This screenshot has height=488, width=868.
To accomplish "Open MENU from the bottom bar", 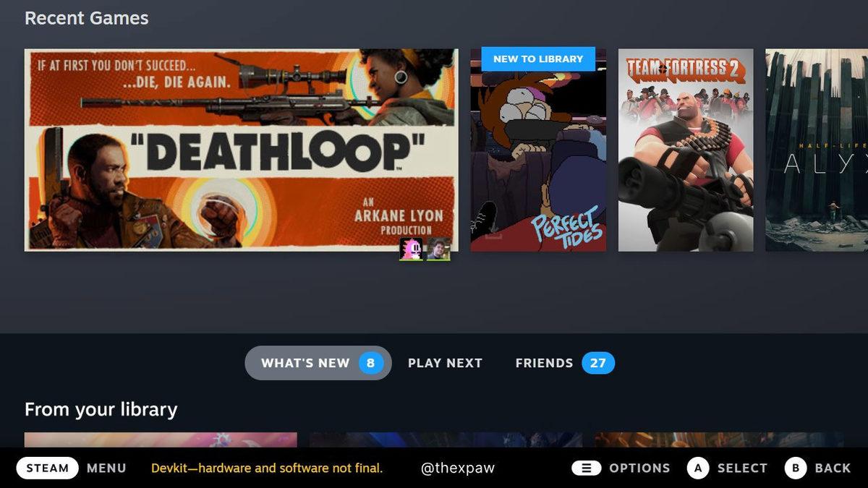I will (x=106, y=468).
